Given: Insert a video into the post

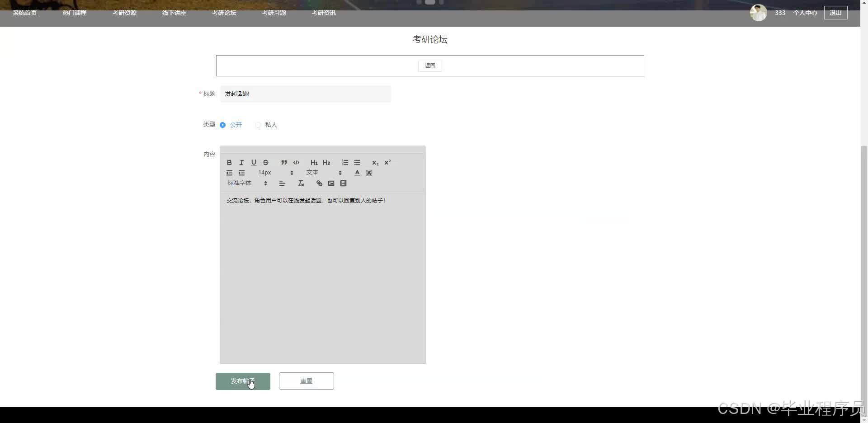Looking at the screenshot, I should [x=343, y=183].
